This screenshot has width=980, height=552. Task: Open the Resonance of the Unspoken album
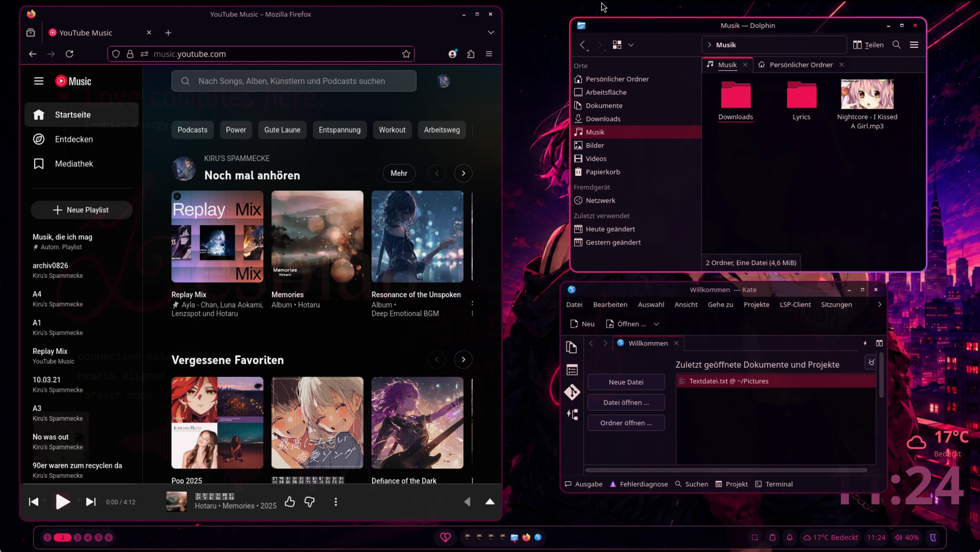[417, 237]
